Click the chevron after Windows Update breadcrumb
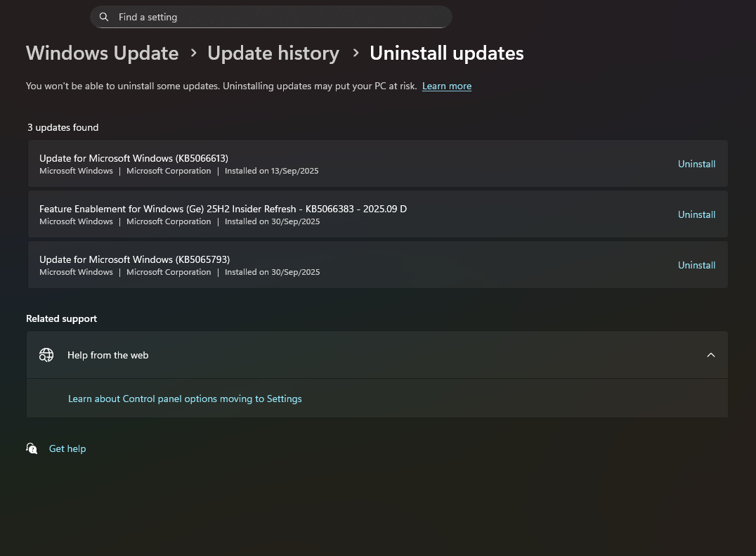This screenshot has width=756, height=556. 193,53
